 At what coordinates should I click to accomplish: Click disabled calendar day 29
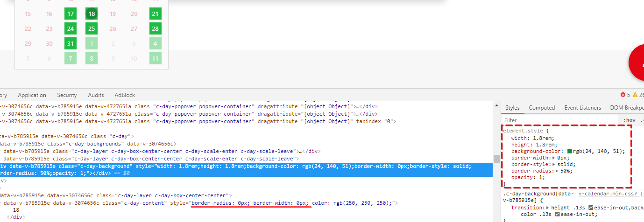[28, 44]
